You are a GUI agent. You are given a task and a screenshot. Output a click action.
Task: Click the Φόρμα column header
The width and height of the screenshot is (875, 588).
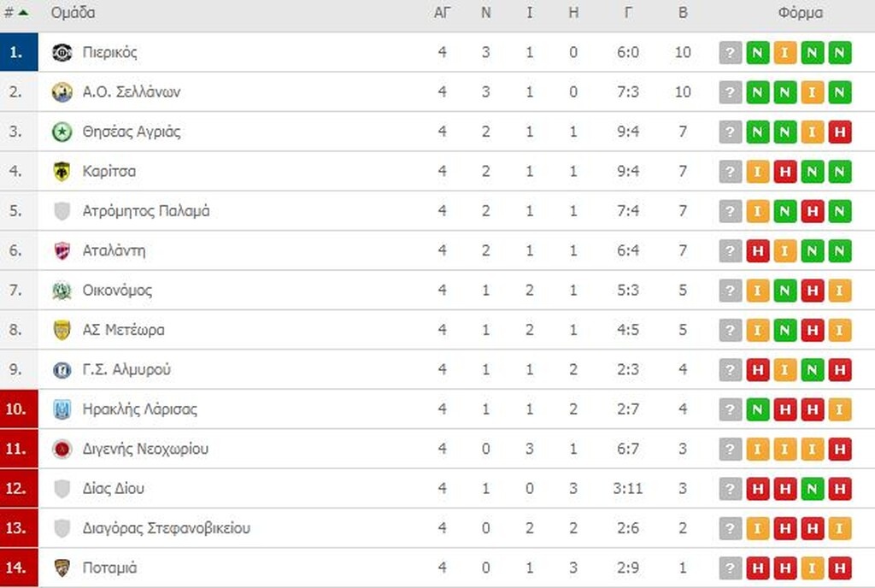[x=801, y=13]
